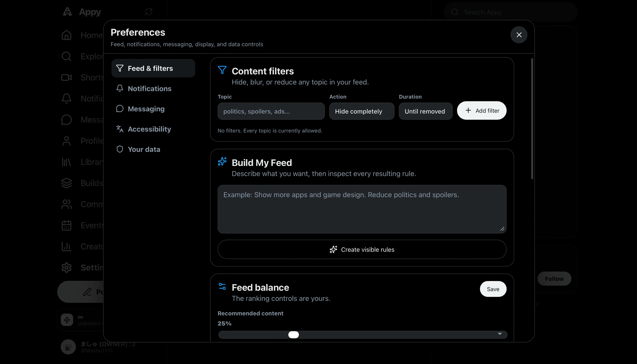Click the Library books icon in background sidebar
637x364 pixels.
[66, 162]
